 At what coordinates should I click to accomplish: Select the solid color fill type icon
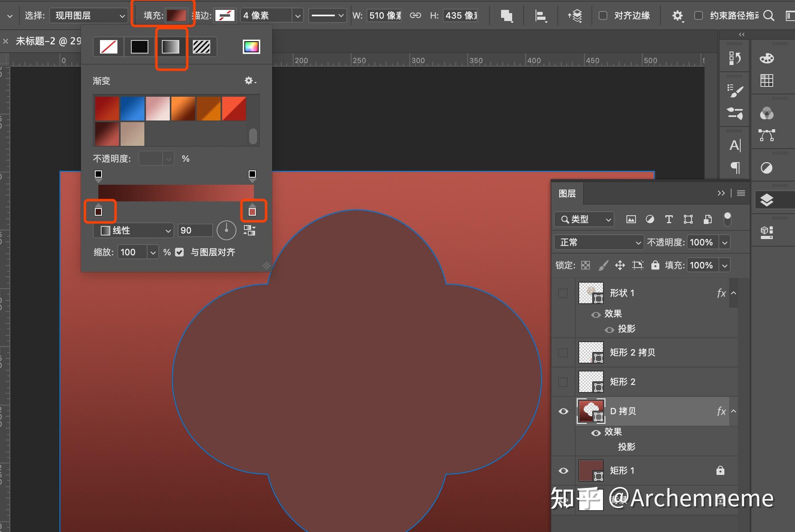click(139, 47)
